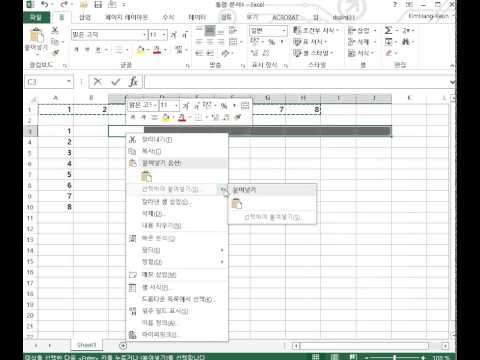480x360 pixels.
Task: Open Conditional Formatting dropdown
Action: (315, 31)
